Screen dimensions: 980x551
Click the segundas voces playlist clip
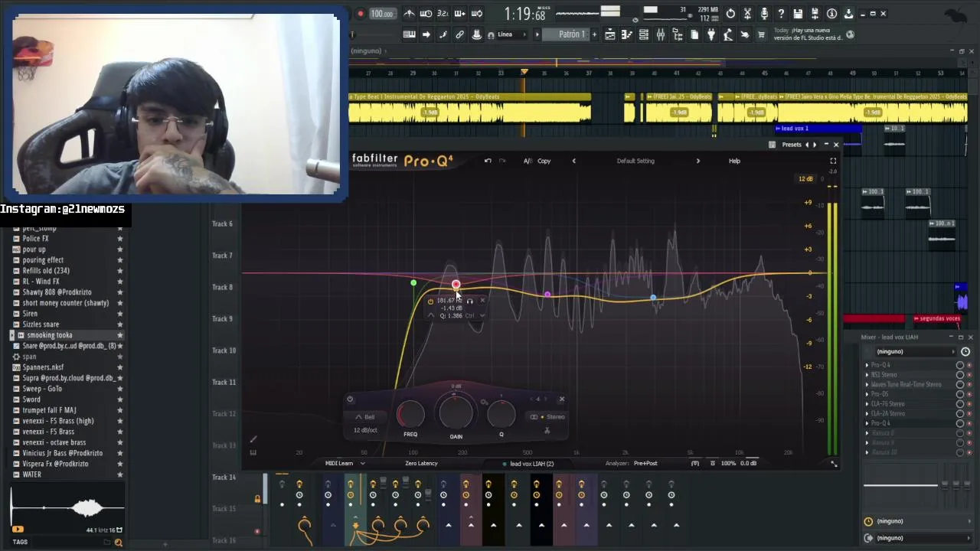(939, 318)
